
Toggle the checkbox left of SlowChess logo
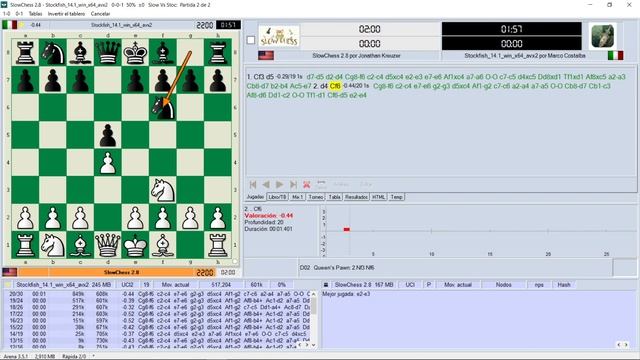pyautogui.click(x=251, y=40)
